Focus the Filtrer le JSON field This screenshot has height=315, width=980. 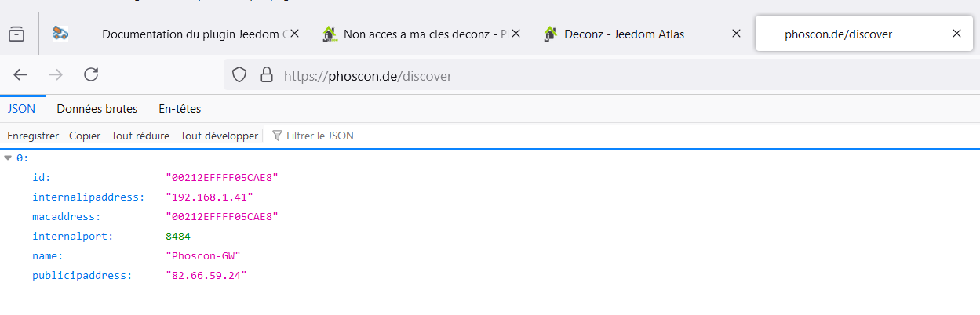tap(320, 136)
